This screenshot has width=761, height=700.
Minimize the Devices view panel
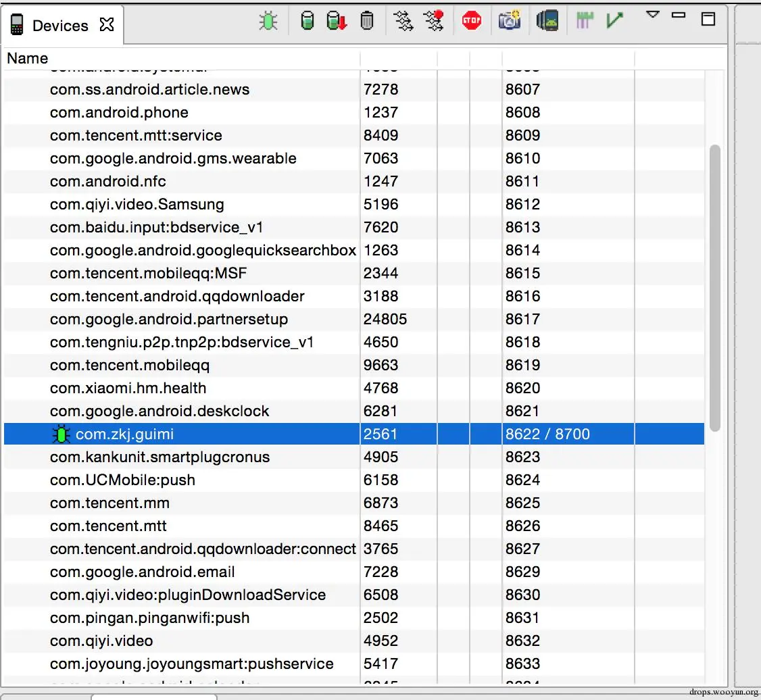click(679, 15)
